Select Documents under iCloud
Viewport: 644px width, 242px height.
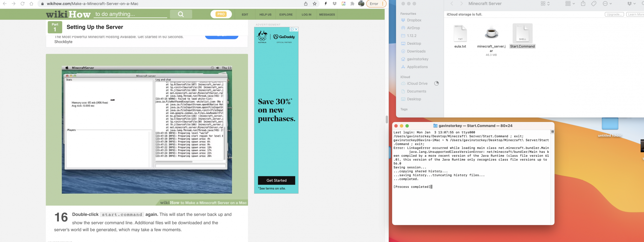416,91
